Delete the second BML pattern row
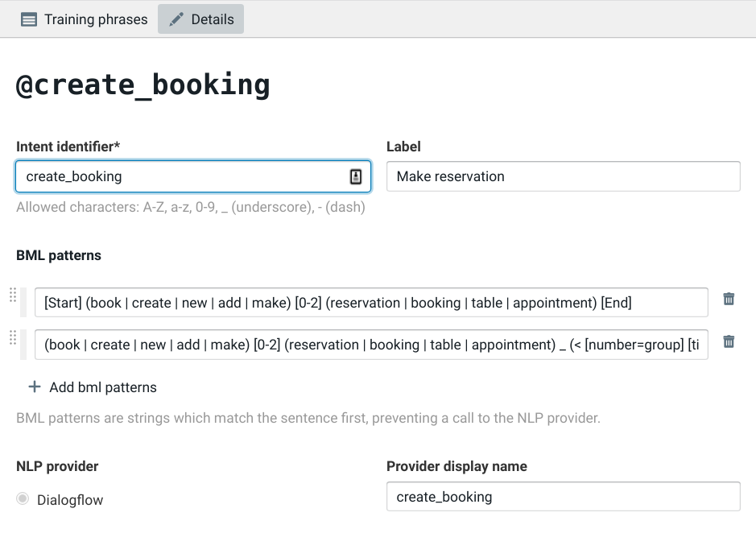Screen dimensions: 756x558 pyautogui.click(x=729, y=341)
